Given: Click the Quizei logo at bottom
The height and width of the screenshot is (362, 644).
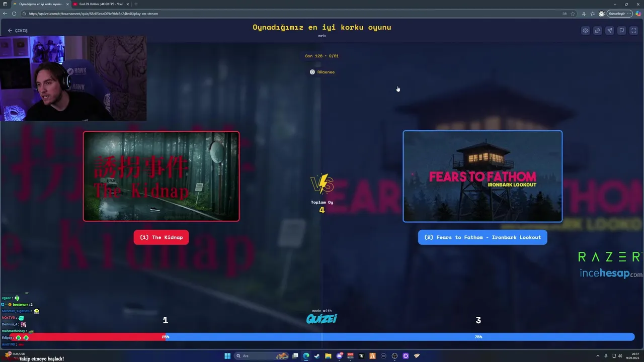Looking at the screenshot, I should [x=321, y=319].
